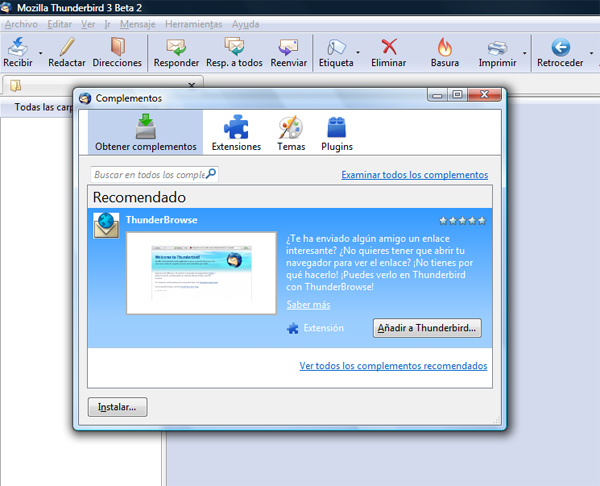
Task: Switch to the Temas palette tab
Action: [291, 132]
